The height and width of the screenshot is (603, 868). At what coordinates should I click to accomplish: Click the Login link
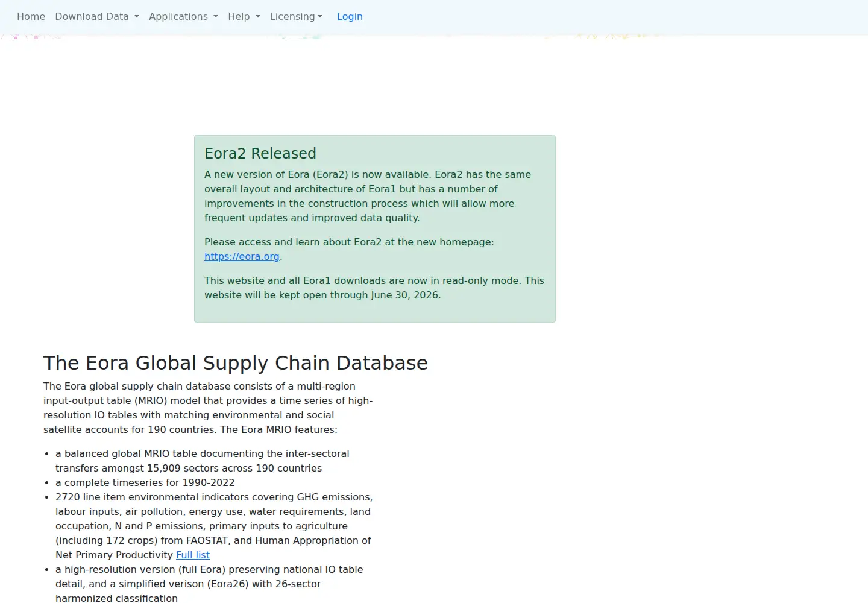pyautogui.click(x=350, y=16)
